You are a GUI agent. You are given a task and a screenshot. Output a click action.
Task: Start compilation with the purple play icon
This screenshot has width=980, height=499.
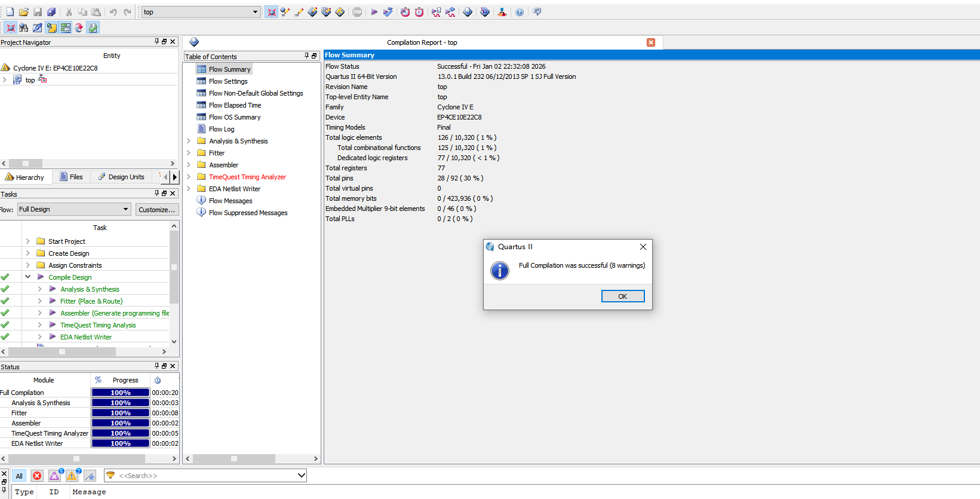[x=374, y=12]
